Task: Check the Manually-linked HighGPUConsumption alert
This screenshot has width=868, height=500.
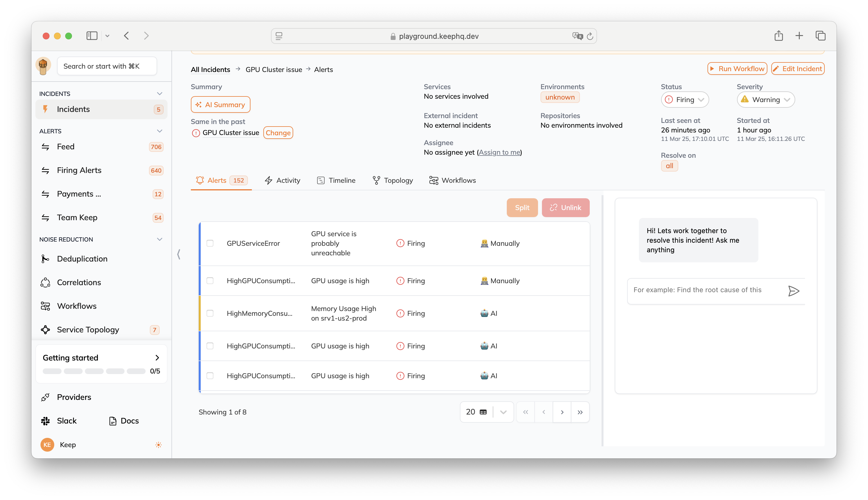Action: coord(210,281)
